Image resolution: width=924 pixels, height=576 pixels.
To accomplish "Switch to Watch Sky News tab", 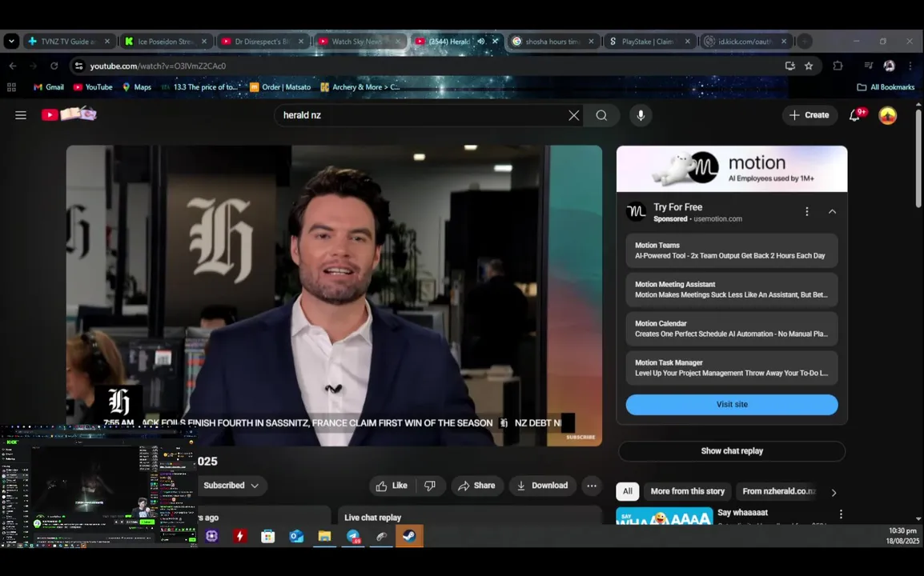I will (x=359, y=42).
